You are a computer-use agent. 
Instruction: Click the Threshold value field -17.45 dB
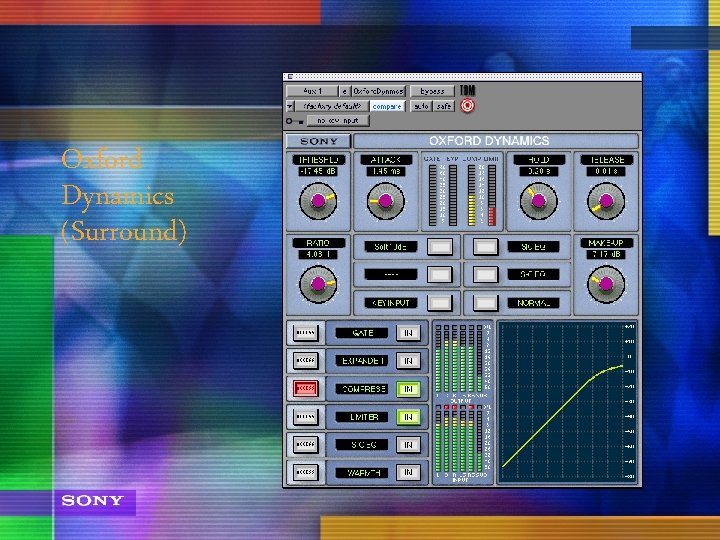tap(318, 171)
